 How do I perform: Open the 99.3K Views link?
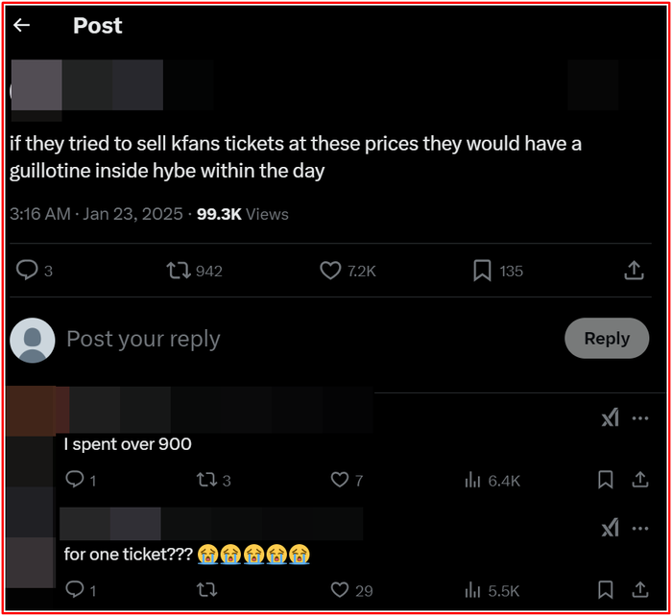click(x=242, y=214)
